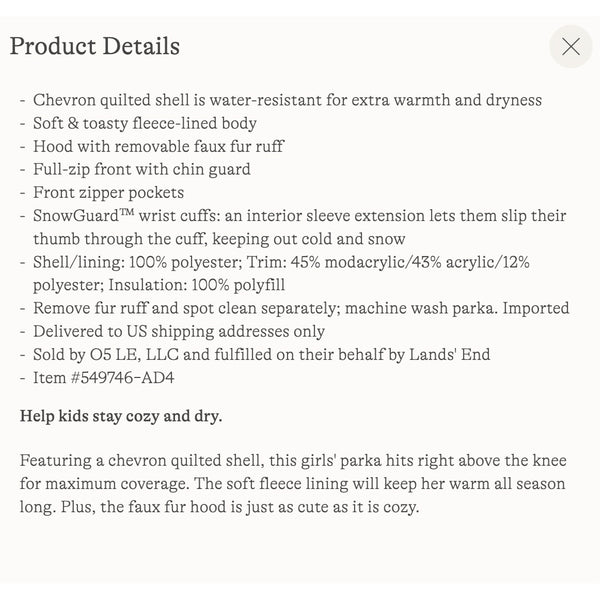The image size is (600, 600).
Task: Select the Sold by O5 LE, LLC line
Action: click(x=261, y=355)
